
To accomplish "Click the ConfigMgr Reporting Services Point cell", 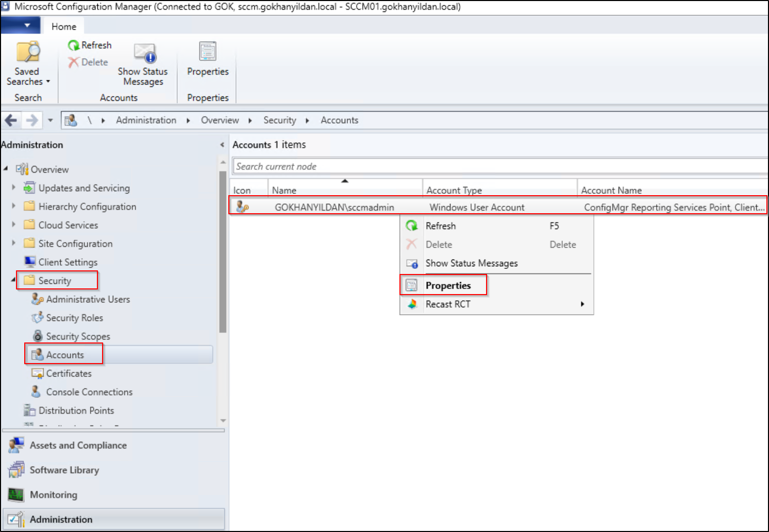I will [674, 207].
